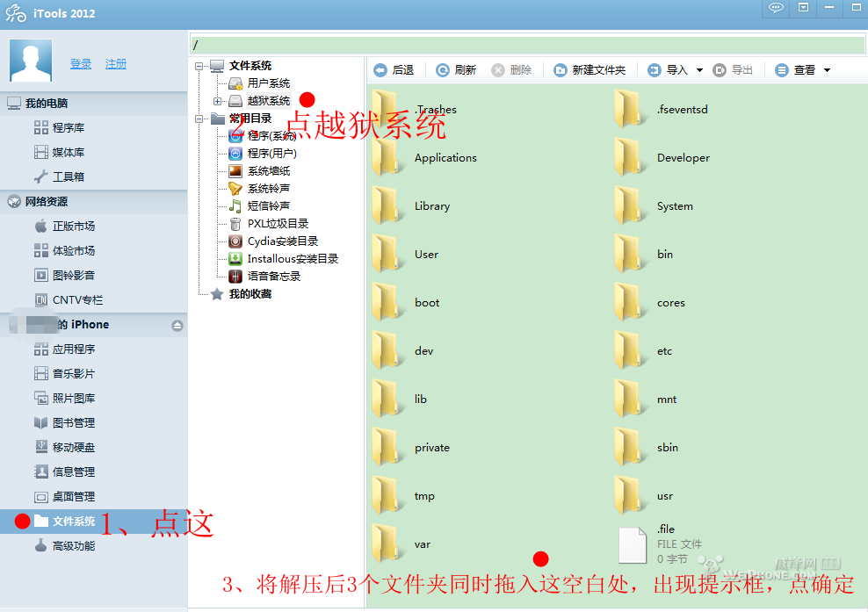This screenshot has height=612, width=868.
Task: Click the iPhone eject icon
Action: click(177, 326)
